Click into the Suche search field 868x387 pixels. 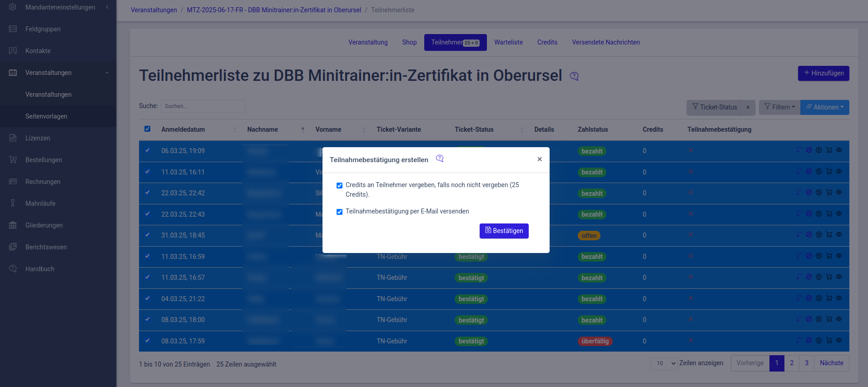(x=203, y=106)
